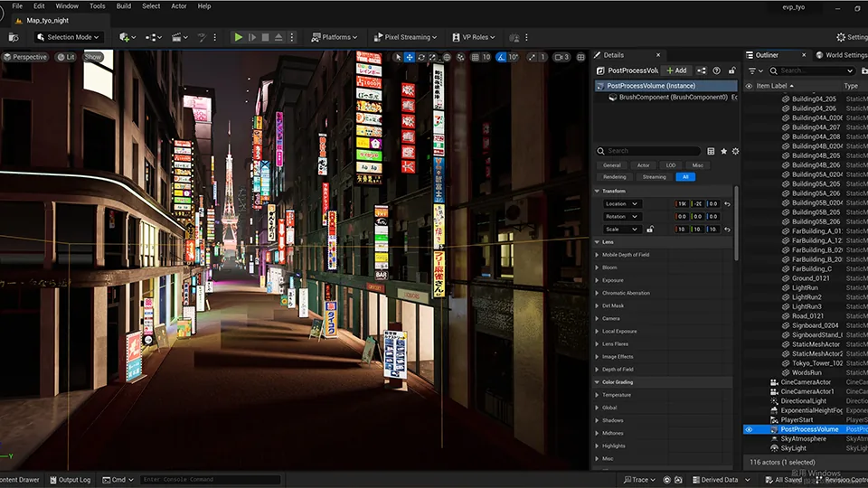The height and width of the screenshot is (488, 868).
Task: Open the Pixel Streaming menu
Action: 405,37
